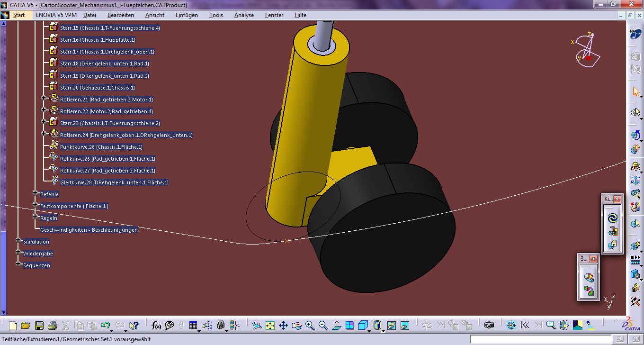The width and height of the screenshot is (644, 345).
Task: Open the Hilfe menu
Action: coord(300,15)
